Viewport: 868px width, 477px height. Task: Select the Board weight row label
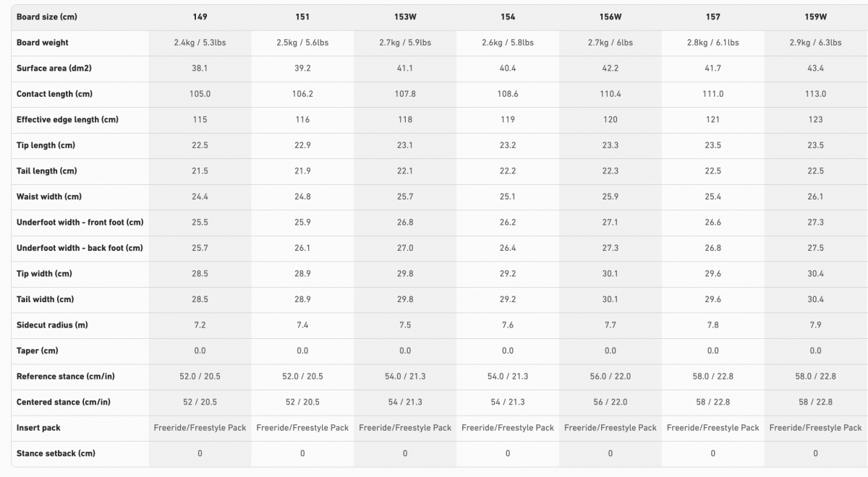[43, 43]
